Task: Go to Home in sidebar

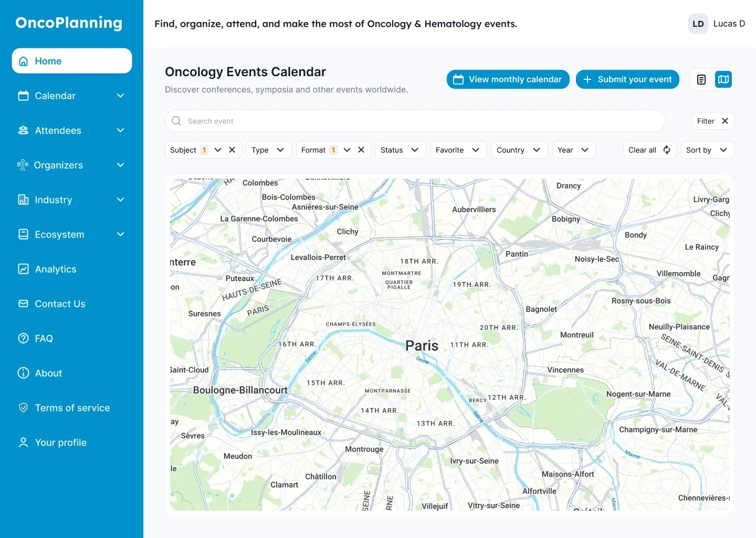Action: [x=72, y=61]
